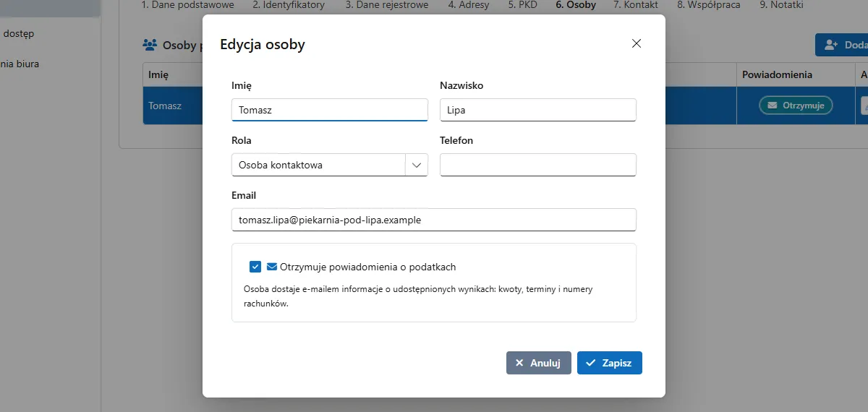Click the envelope icon beside the notification label
The image size is (868, 412).
click(x=272, y=267)
